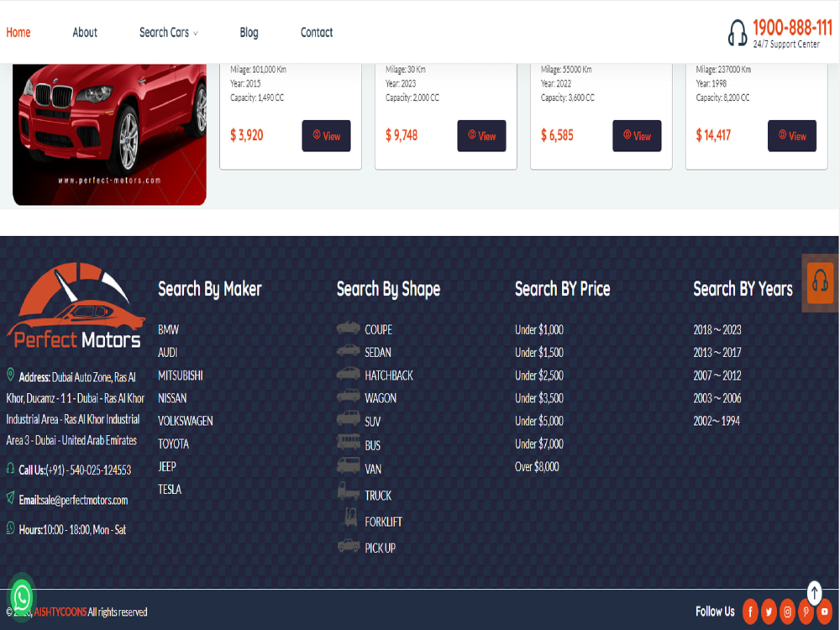Click the Facebook icon in the footer
This screenshot has width=840, height=630.
(749, 612)
